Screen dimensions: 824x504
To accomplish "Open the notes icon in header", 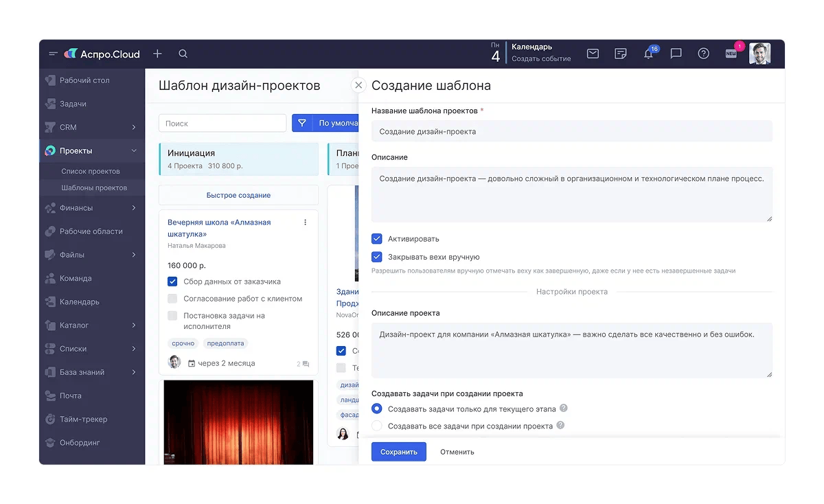I will [x=621, y=54].
